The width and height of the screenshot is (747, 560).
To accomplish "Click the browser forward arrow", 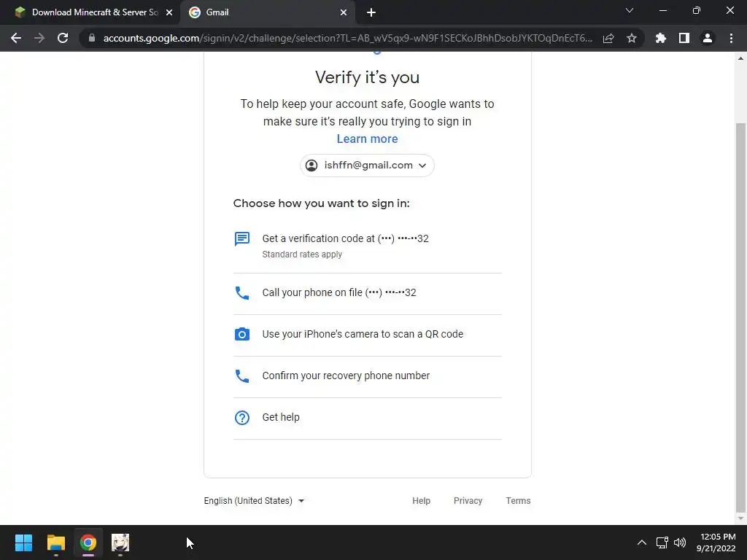I will pyautogui.click(x=39, y=38).
